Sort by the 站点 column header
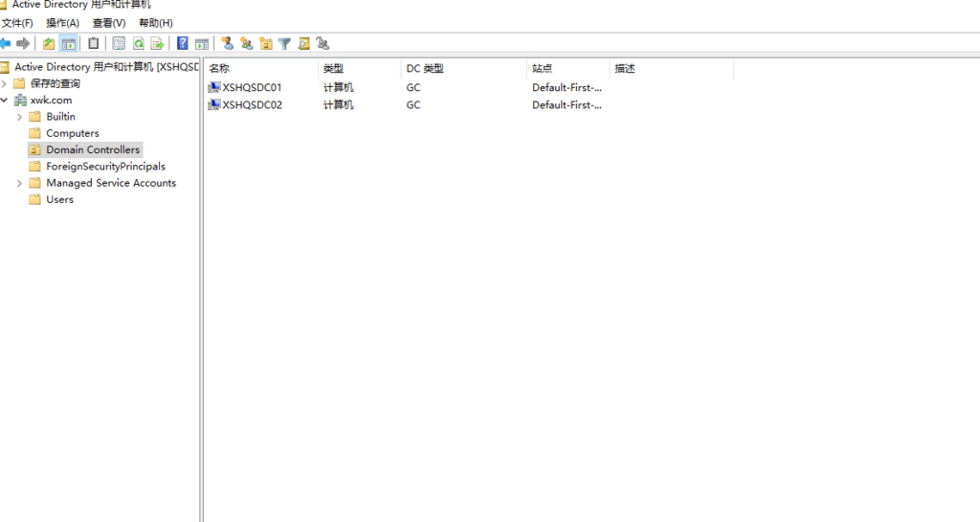The image size is (980, 522). coord(568,68)
